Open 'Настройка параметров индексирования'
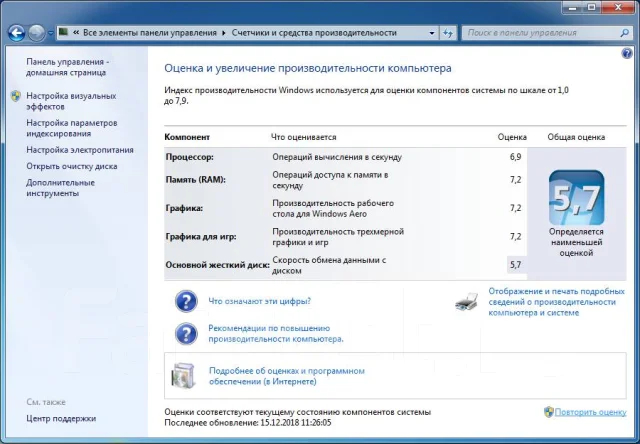 (x=71, y=128)
